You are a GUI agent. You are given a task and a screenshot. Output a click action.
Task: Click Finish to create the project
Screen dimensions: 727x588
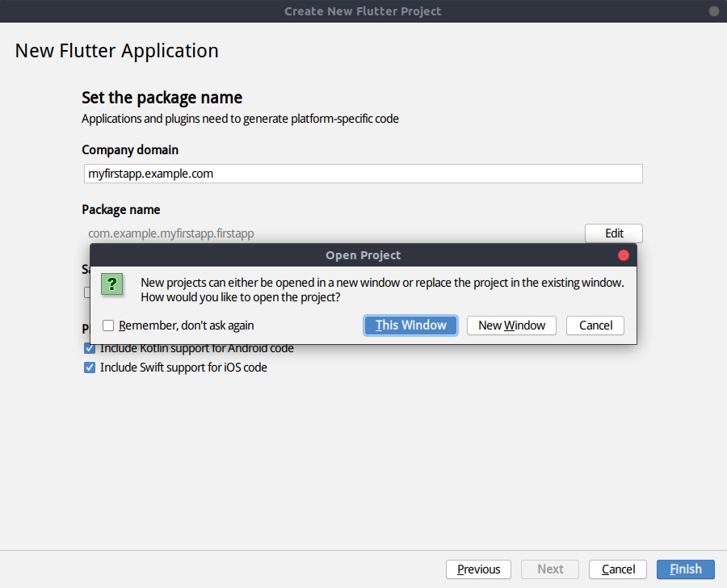[685, 569]
